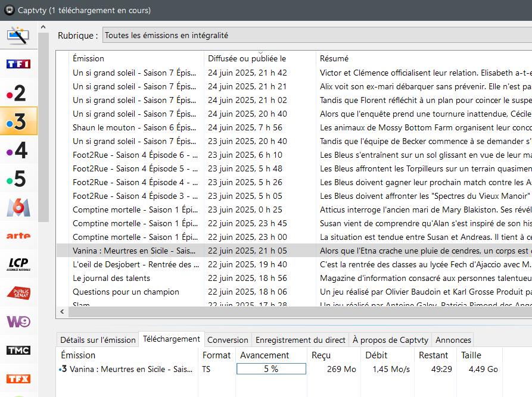Open the TMC channel
The image size is (532, 397).
18,350
